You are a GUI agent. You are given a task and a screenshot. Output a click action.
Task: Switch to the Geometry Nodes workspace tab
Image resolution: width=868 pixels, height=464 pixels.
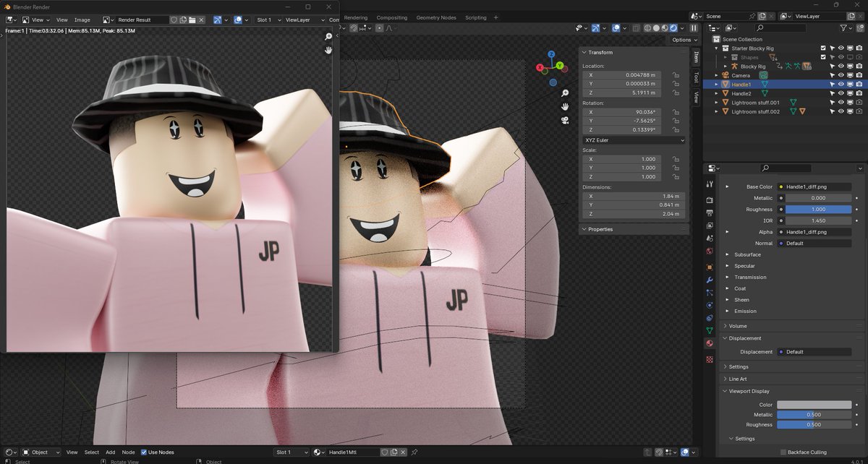coord(436,17)
